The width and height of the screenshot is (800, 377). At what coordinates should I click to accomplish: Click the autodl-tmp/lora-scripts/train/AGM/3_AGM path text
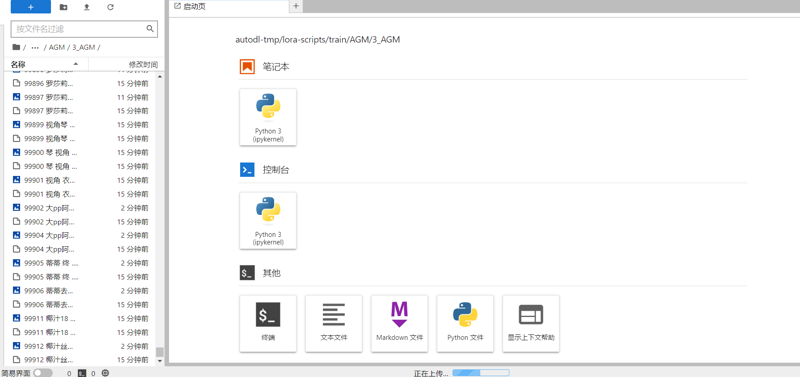(x=318, y=40)
